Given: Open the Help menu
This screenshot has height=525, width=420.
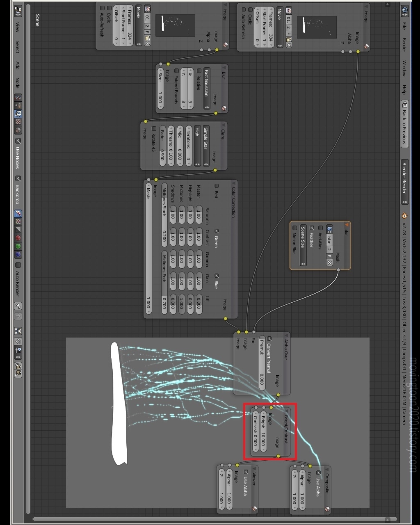Looking at the screenshot, I should (x=404, y=89).
